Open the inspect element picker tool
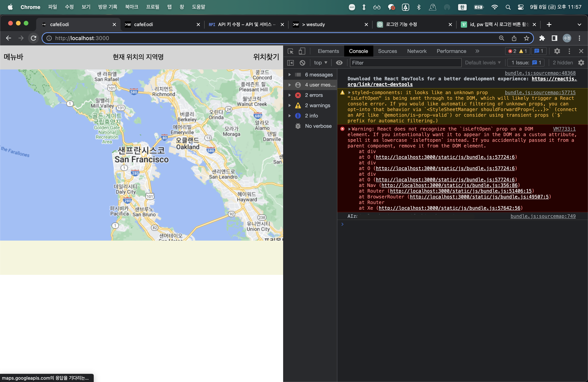This screenshot has height=382, width=588. (x=290, y=51)
